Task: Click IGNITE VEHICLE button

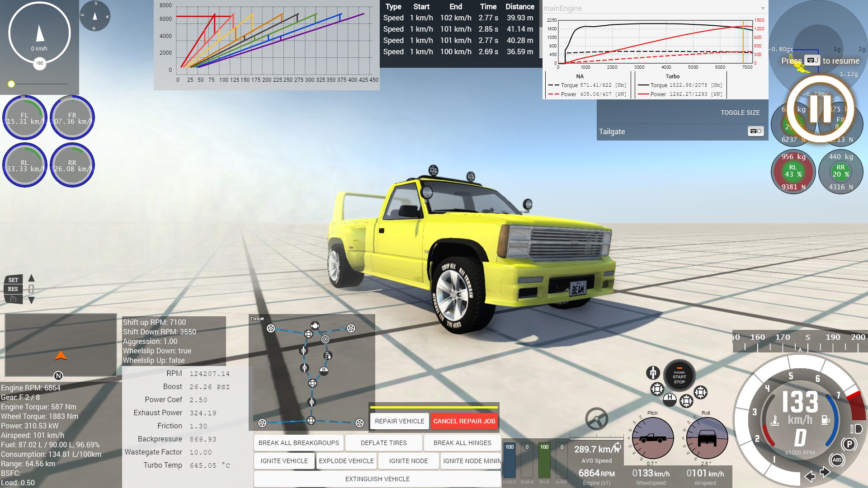Action: pyautogui.click(x=284, y=461)
